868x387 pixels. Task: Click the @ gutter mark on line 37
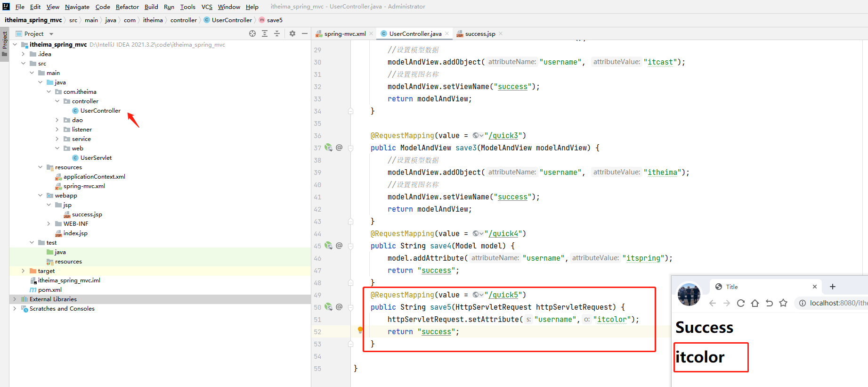click(x=339, y=148)
